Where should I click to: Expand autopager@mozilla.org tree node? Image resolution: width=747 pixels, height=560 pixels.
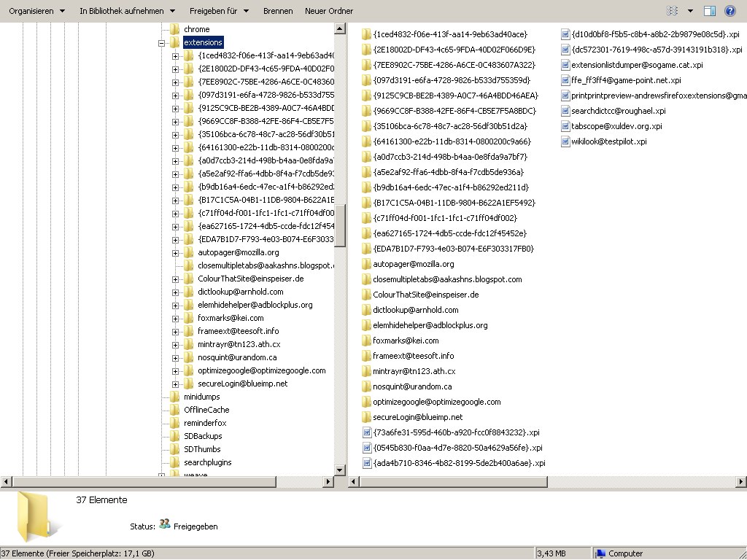175,253
